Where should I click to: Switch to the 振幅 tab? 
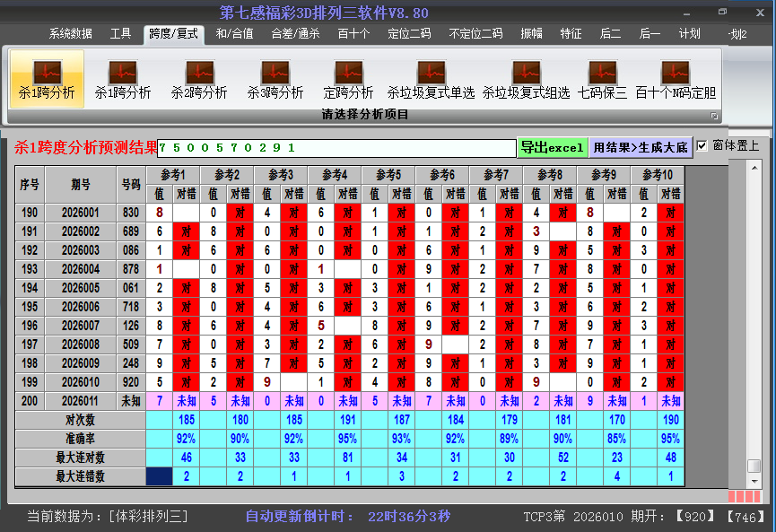(x=532, y=34)
